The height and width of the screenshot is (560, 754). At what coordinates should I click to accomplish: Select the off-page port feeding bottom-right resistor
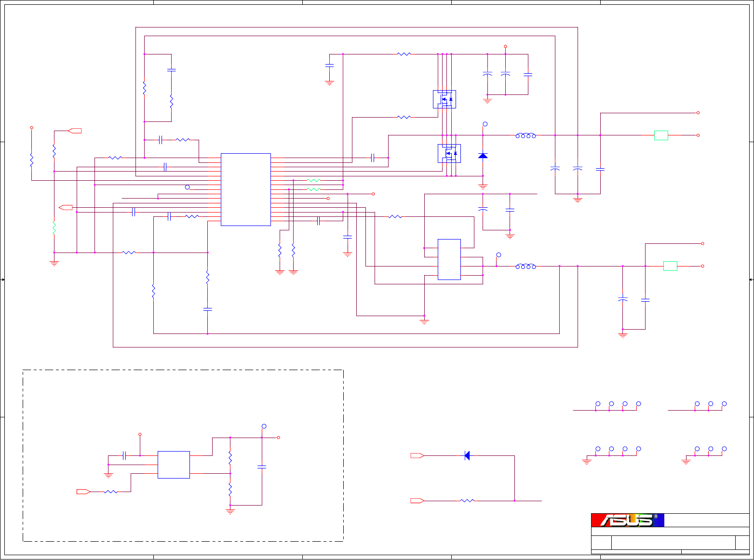coord(417,501)
